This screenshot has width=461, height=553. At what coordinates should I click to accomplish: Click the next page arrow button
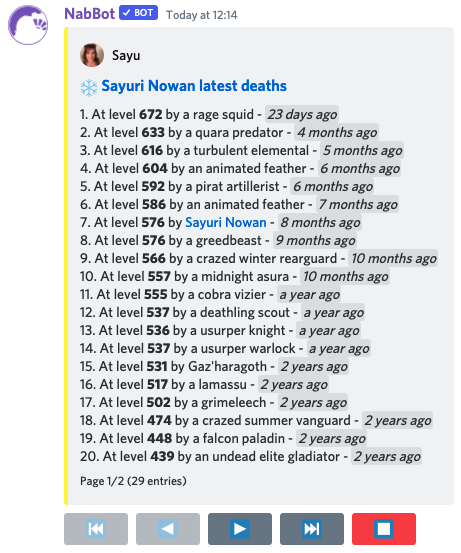[x=240, y=529]
